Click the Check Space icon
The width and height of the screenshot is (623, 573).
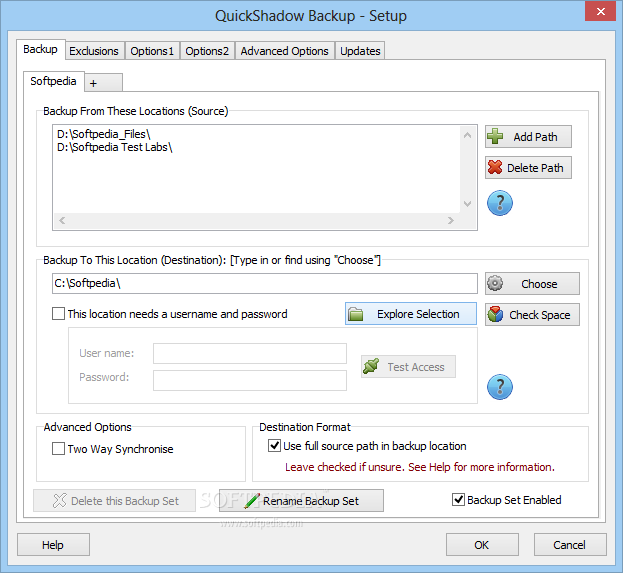pyautogui.click(x=495, y=314)
